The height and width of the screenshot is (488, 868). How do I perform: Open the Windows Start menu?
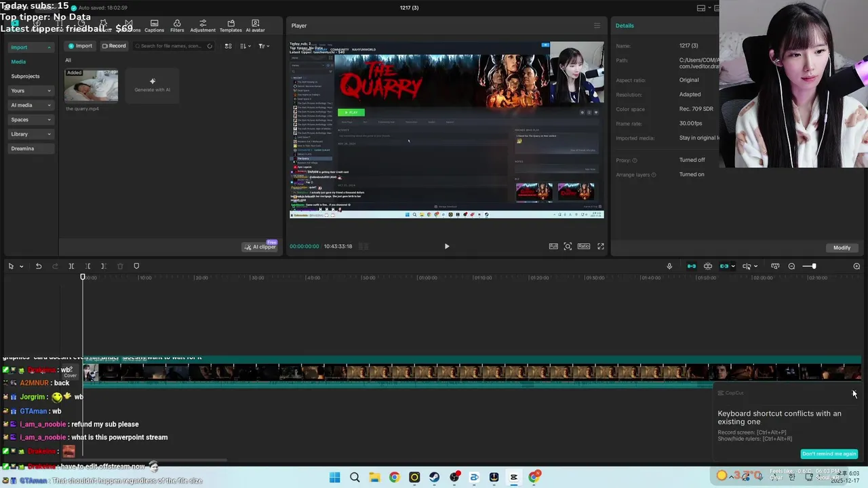335,477
